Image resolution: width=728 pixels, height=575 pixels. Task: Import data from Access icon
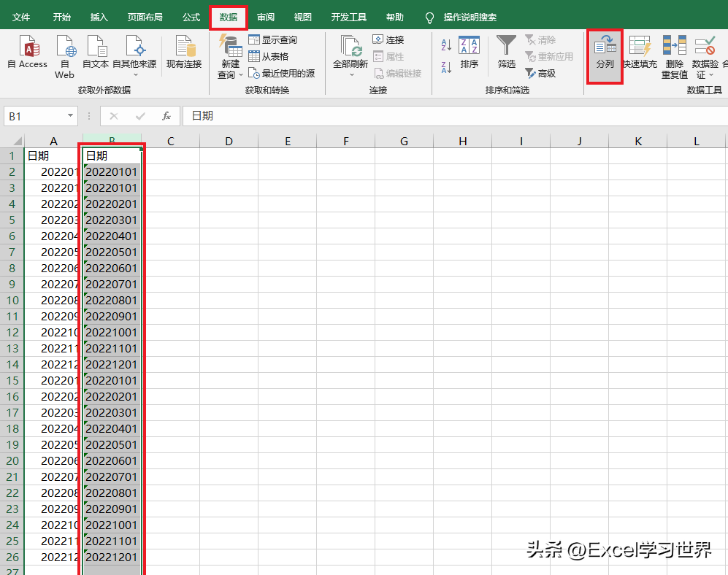click(28, 52)
